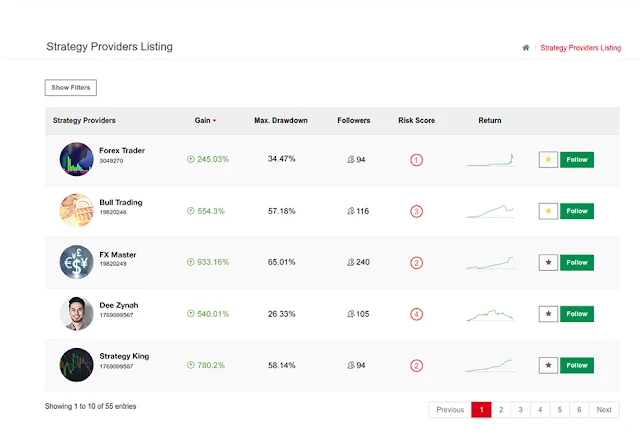640x445 pixels.
Task: Click the Dee Zynah star icon
Action: coord(548,314)
